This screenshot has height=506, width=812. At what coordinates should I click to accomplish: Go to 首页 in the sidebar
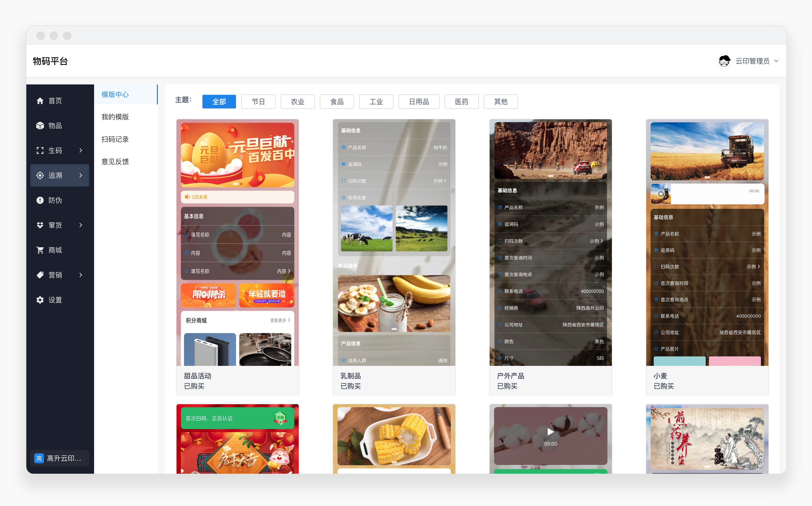pyautogui.click(x=60, y=101)
